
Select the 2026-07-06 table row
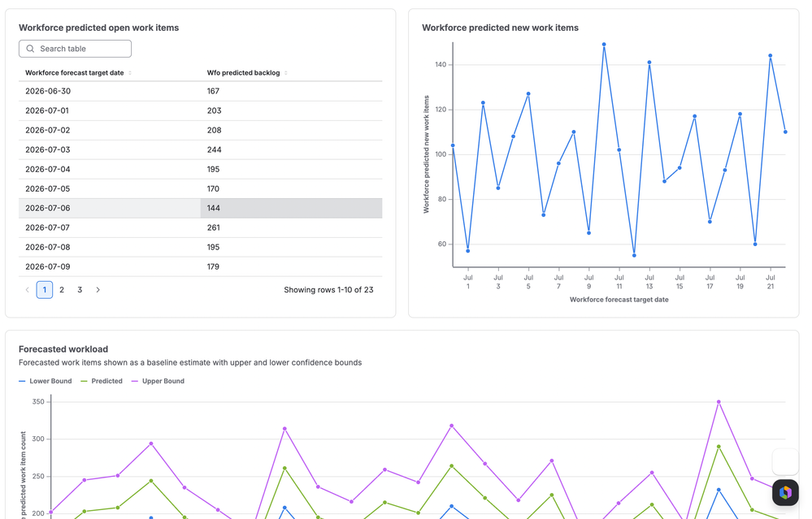(201, 208)
